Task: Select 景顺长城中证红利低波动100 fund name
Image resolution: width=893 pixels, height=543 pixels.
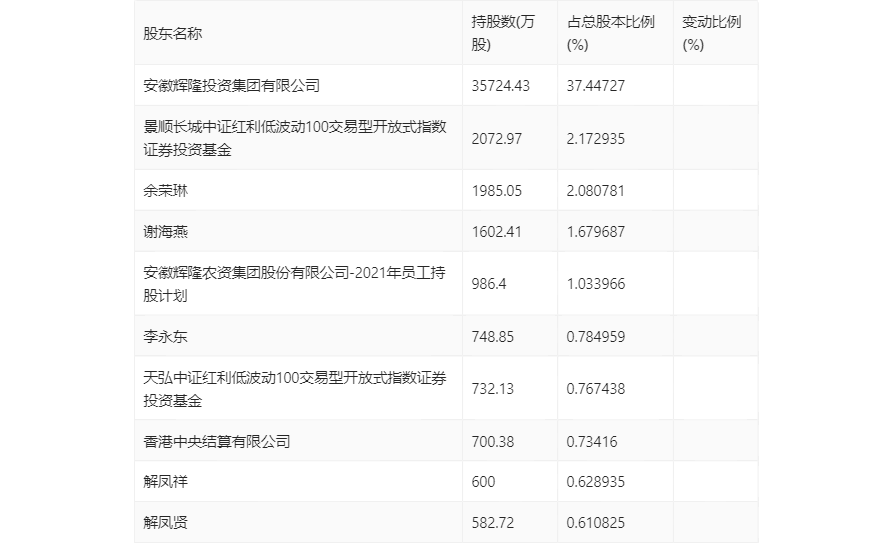Action: point(295,138)
